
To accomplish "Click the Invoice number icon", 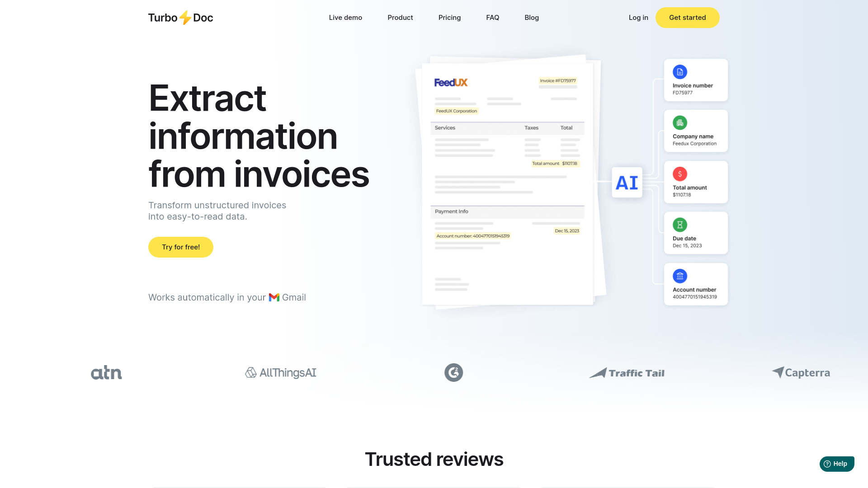I will click(x=679, y=71).
